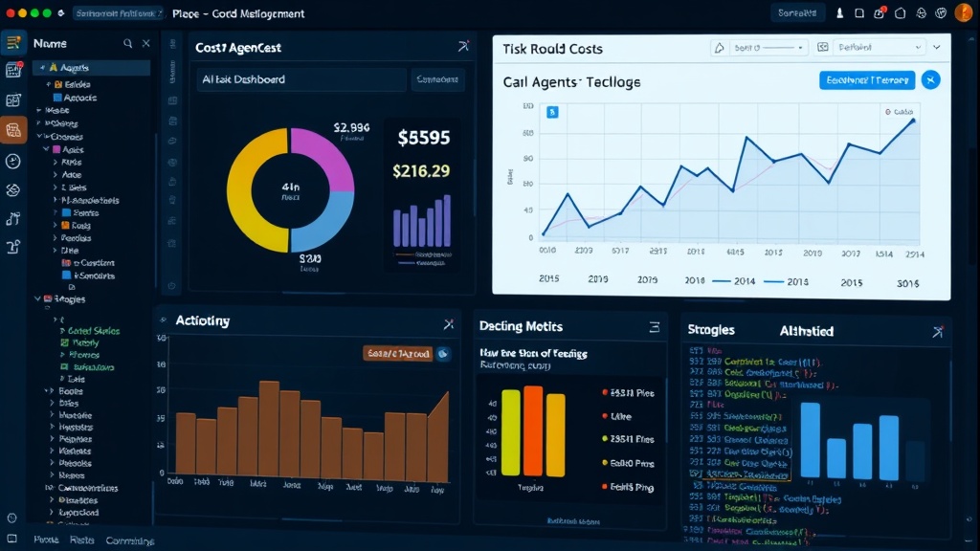The image size is (980, 551).
Task: Select the Rists tab in the bottom bar
Action: click(82, 540)
